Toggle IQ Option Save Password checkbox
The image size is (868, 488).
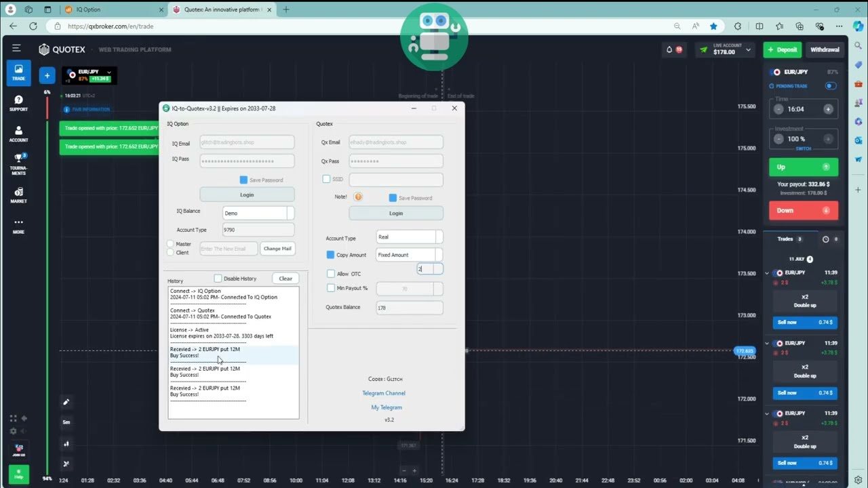click(243, 180)
